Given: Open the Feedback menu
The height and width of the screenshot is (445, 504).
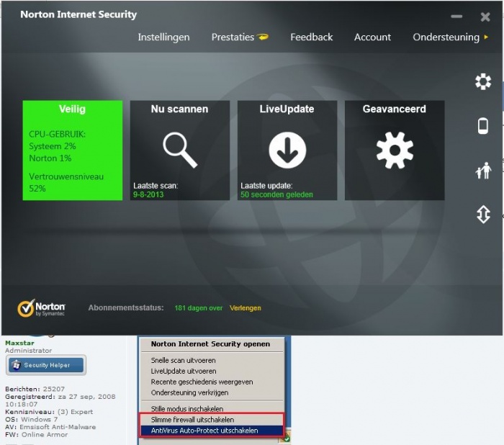Looking at the screenshot, I should [x=312, y=37].
